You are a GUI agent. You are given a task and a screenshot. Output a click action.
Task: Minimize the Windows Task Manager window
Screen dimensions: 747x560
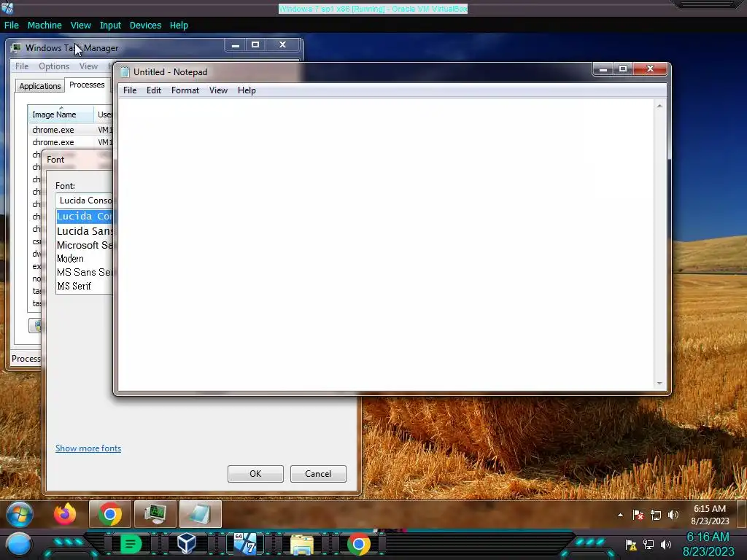[236, 45]
